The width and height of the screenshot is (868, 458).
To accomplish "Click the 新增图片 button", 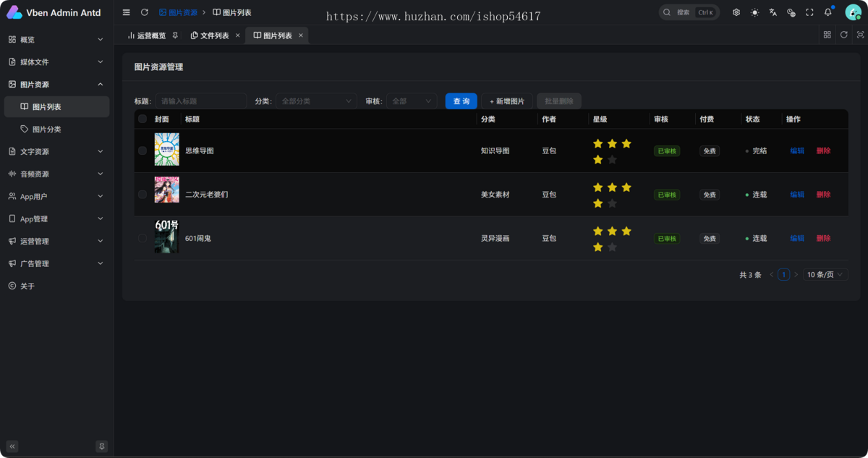I will (x=507, y=101).
